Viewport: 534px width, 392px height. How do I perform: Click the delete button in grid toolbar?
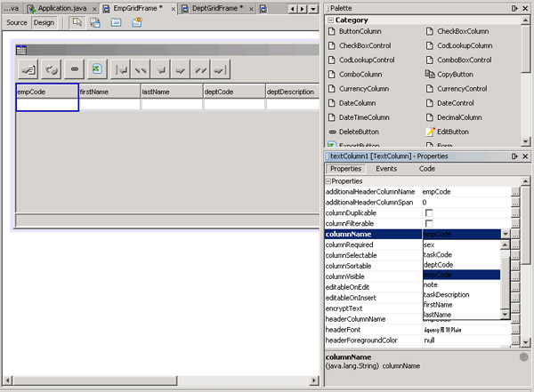click(x=74, y=68)
